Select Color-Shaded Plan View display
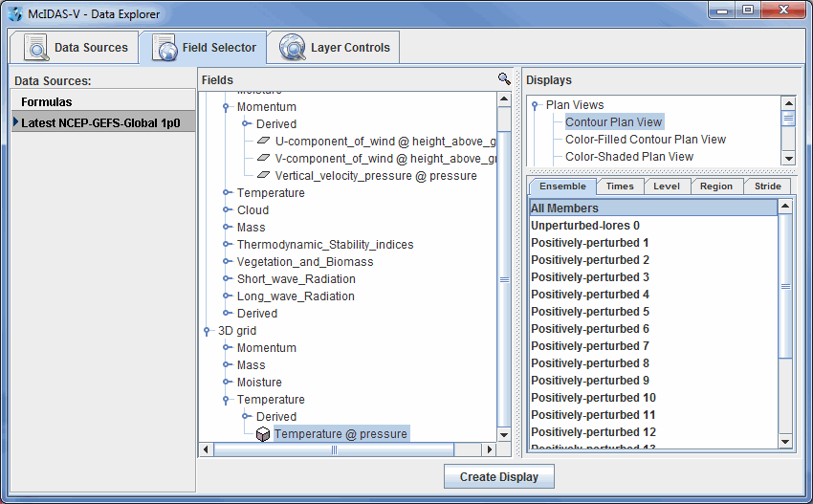Viewport: 813px width, 504px height. [628, 157]
